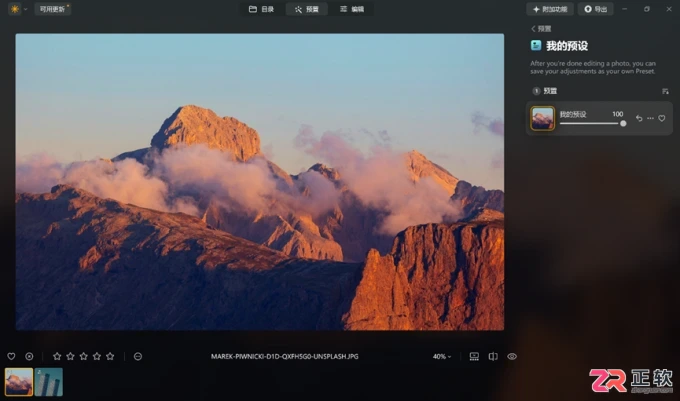Viewport: 680px width, 401px height.
Task: Open the 我的预设 three-dot more menu
Action: coord(650,118)
